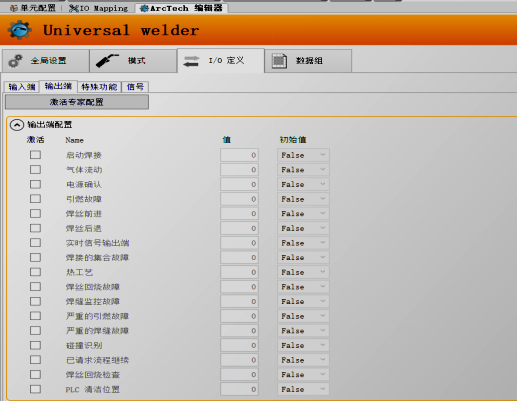Collapse the 输出端配置 section

(x=17, y=125)
